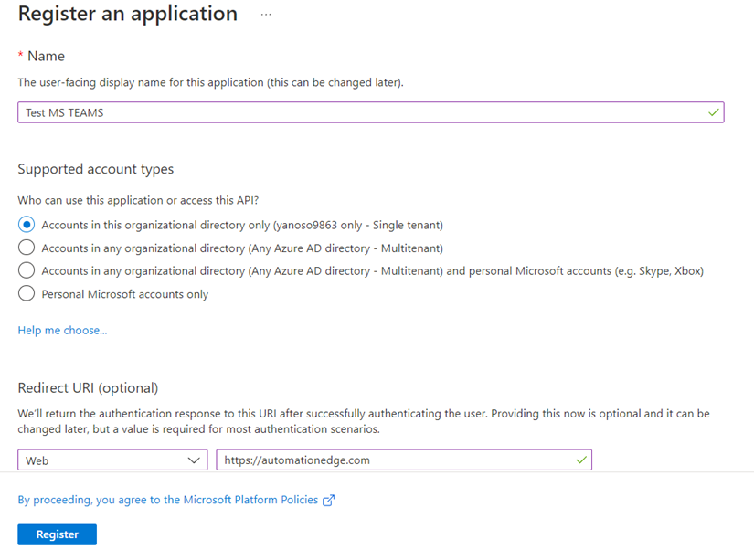Choose the multitenant Azure AD directory option
This screenshot has width=754, height=560.
tap(26, 247)
